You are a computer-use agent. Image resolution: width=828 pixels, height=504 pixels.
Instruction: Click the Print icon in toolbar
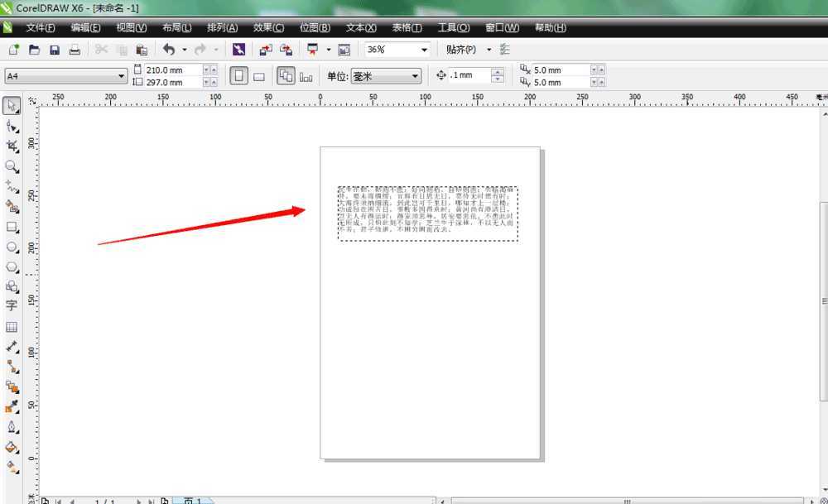(x=75, y=50)
